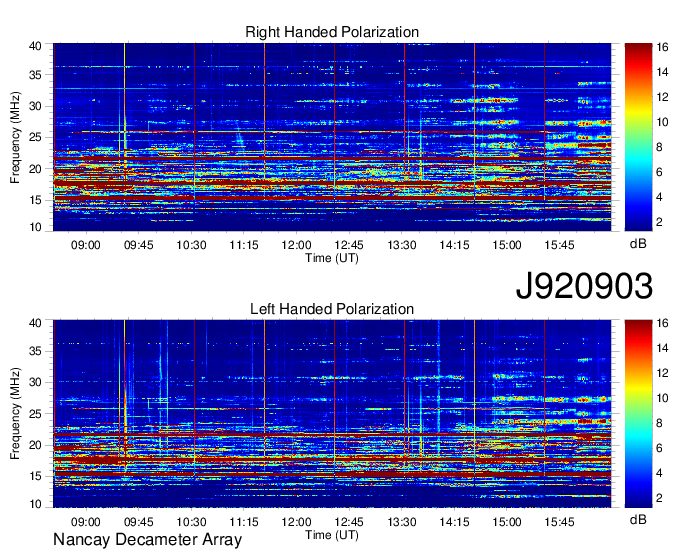Click 14:15 tick on upper time axis
The width and height of the screenshot is (680, 552).
click(x=454, y=245)
